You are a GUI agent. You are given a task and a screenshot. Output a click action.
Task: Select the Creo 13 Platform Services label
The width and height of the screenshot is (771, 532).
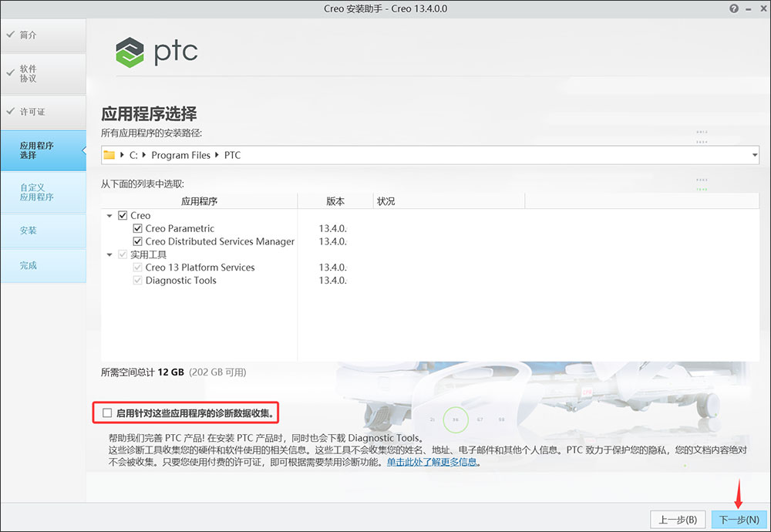pyautogui.click(x=200, y=268)
